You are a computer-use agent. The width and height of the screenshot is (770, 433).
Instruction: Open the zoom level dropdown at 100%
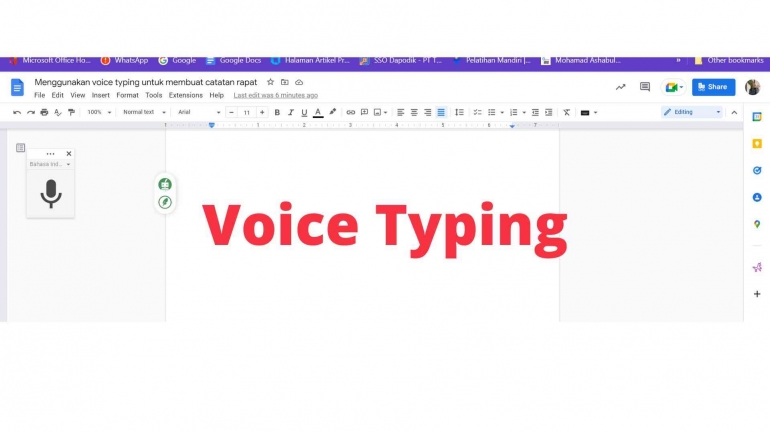[x=99, y=112]
